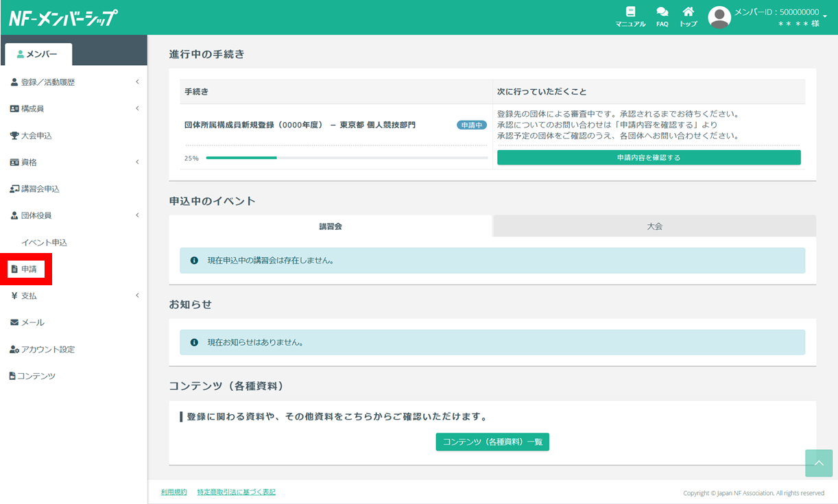This screenshot has width=838, height=504.
Task: Select the 講習会 tab
Action: pyautogui.click(x=331, y=226)
